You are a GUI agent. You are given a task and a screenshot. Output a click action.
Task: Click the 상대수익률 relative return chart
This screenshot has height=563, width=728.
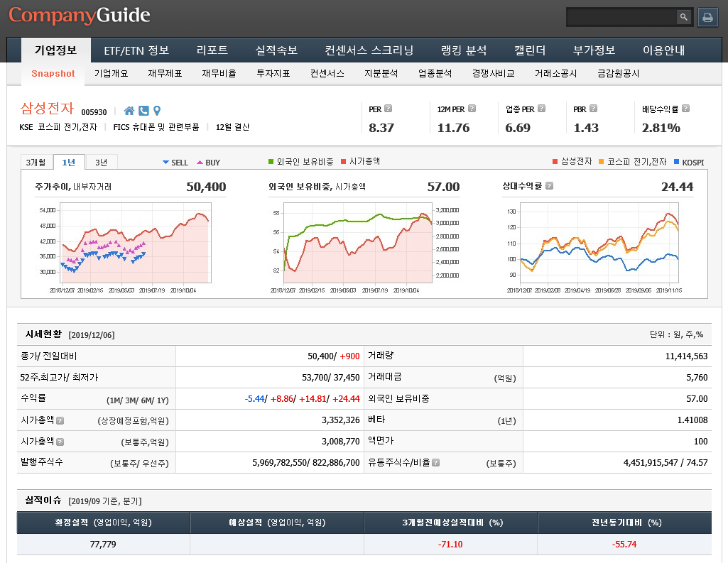(598, 242)
